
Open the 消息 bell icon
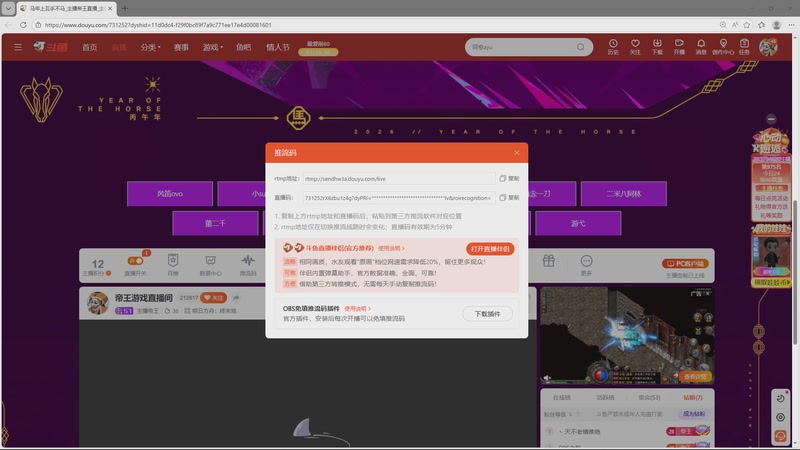(x=701, y=47)
